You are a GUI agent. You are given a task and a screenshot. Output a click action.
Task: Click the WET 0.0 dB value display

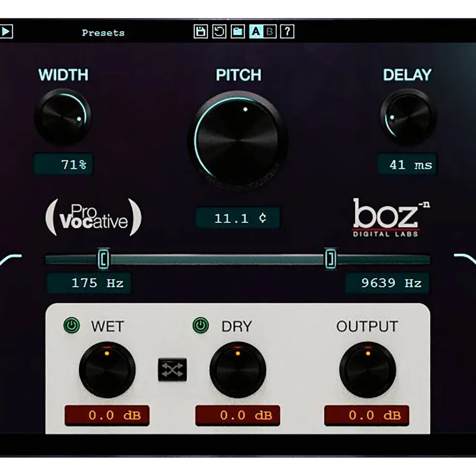107,415
